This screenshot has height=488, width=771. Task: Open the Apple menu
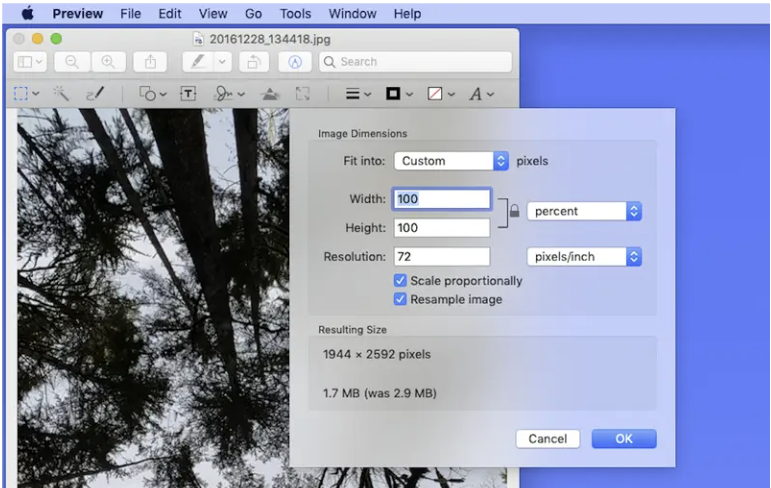point(28,13)
